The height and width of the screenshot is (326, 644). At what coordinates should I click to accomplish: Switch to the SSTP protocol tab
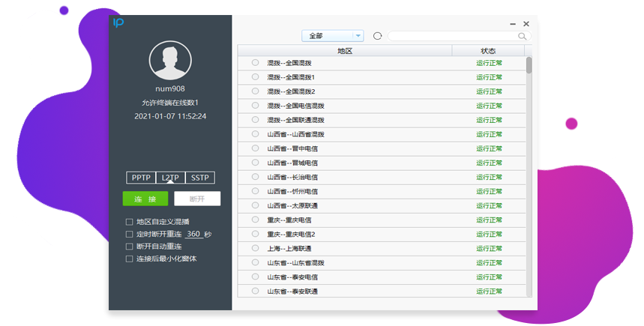[200, 178]
